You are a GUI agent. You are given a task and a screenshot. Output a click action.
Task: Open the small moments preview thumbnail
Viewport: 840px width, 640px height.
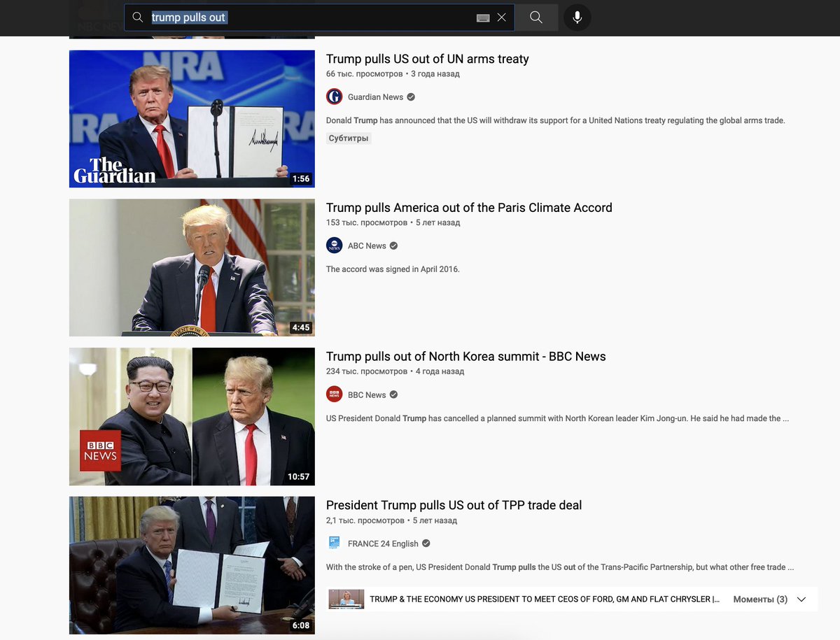(346, 599)
